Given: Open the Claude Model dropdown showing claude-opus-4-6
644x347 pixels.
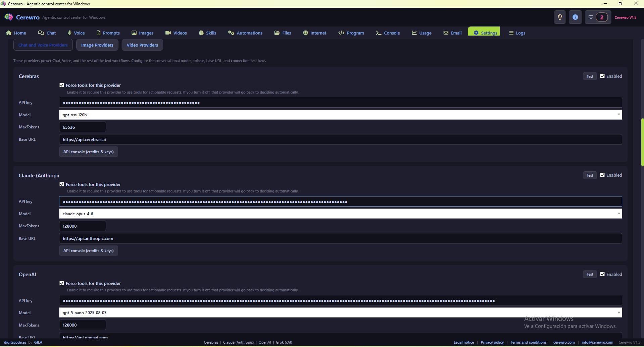Looking at the screenshot, I should (340, 214).
